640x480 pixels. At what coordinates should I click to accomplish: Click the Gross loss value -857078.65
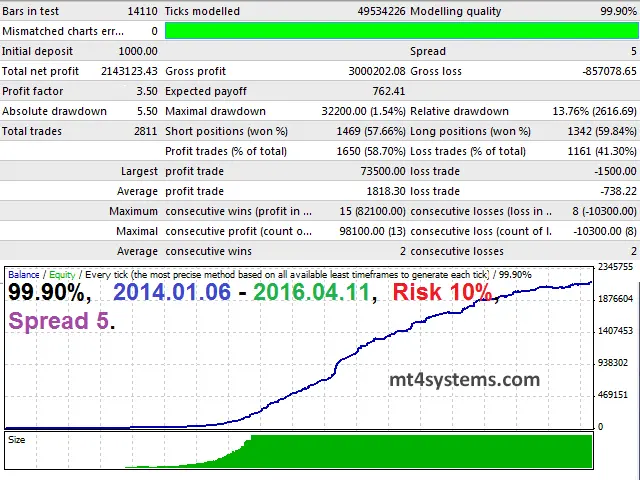tap(605, 71)
